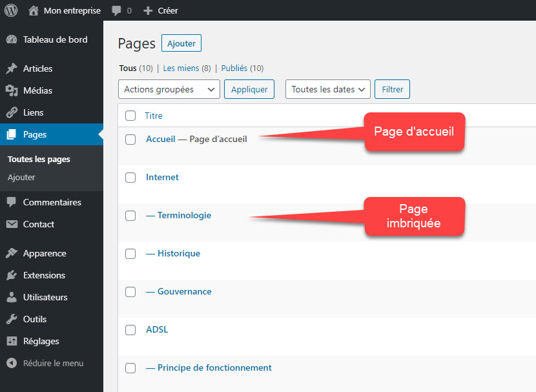
Task: Open Commentaires menu label
Action: tap(52, 202)
